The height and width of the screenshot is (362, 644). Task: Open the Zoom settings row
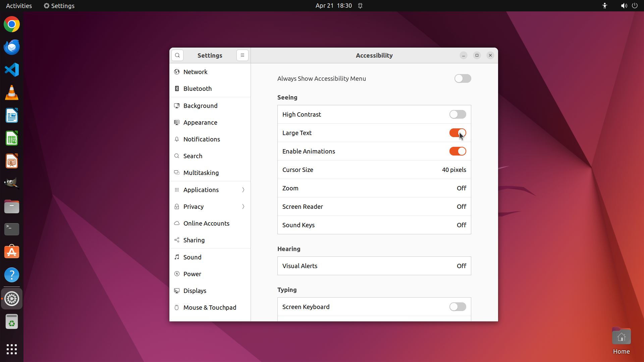374,188
